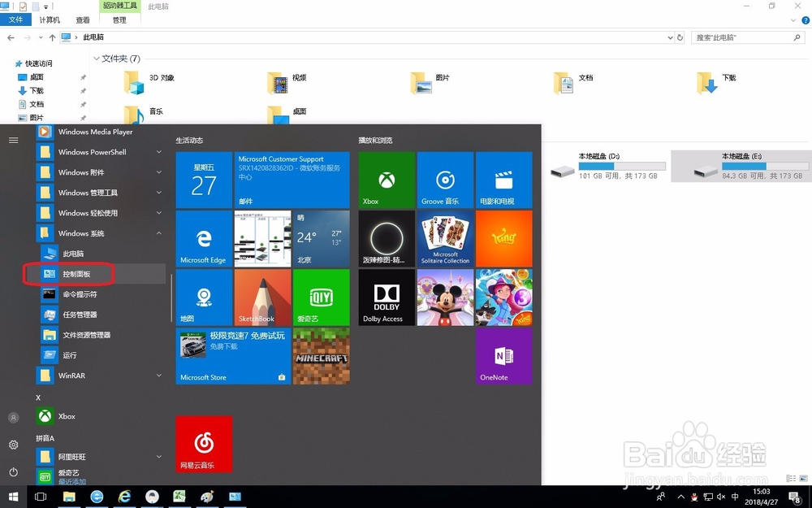Open Xbox in the app list
The height and width of the screenshot is (508, 812).
101,415
